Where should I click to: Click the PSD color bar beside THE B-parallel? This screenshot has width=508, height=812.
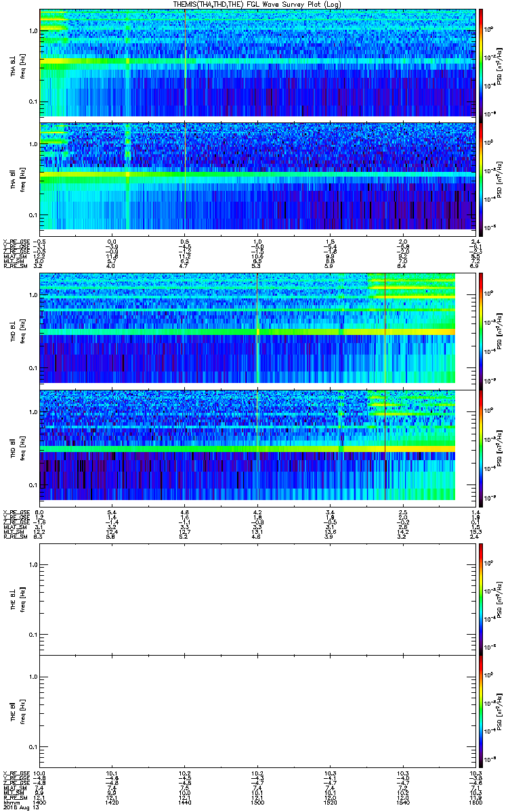coord(481,710)
